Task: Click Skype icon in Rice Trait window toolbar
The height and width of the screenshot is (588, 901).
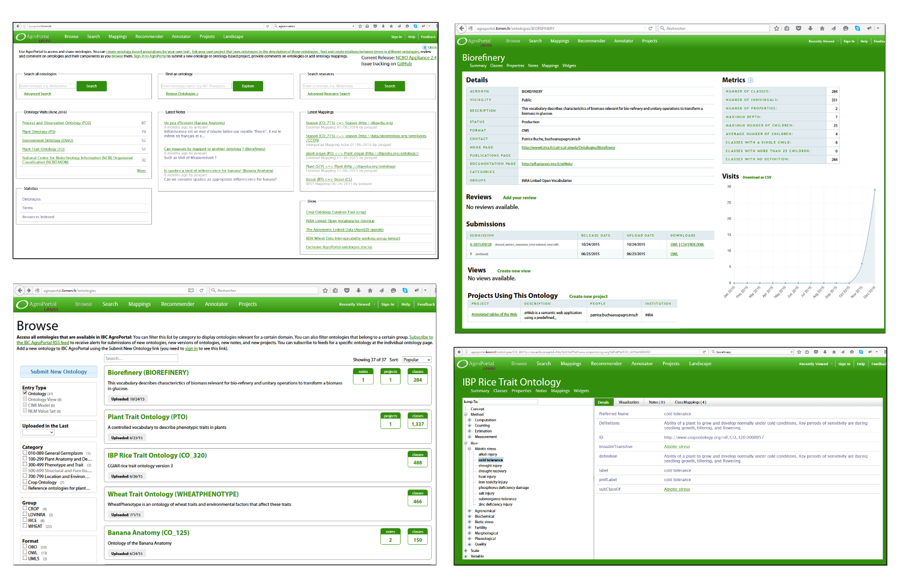Action: point(861,352)
